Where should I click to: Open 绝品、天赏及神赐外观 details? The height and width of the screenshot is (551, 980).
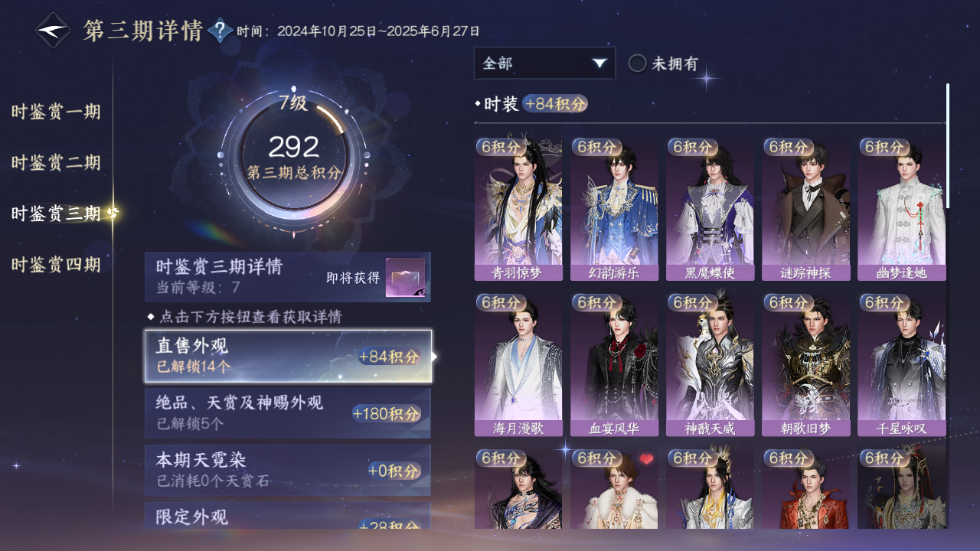[x=288, y=413]
